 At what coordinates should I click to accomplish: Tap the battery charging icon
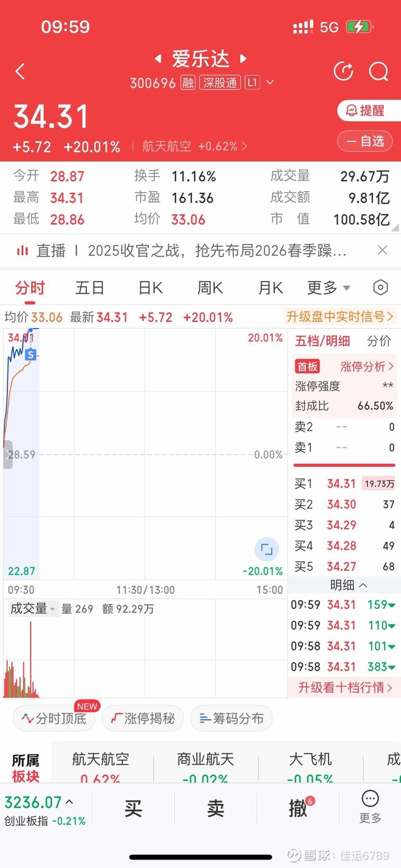point(358,27)
